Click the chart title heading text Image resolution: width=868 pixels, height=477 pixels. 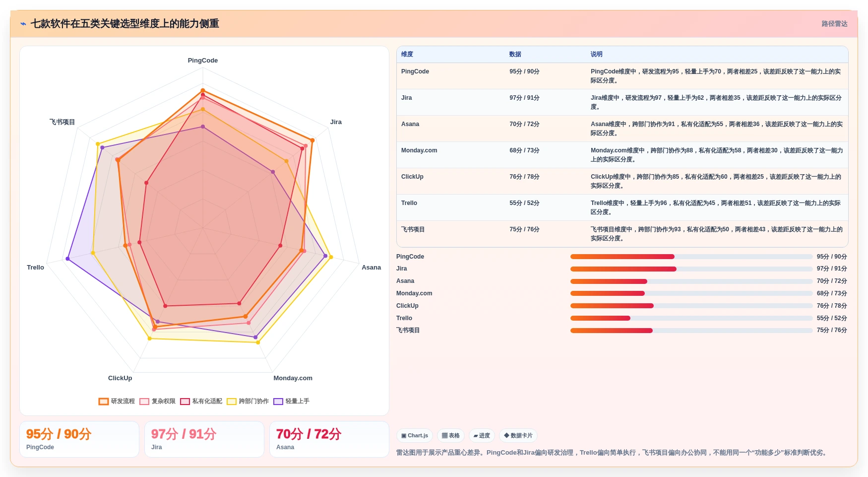pyautogui.click(x=125, y=24)
